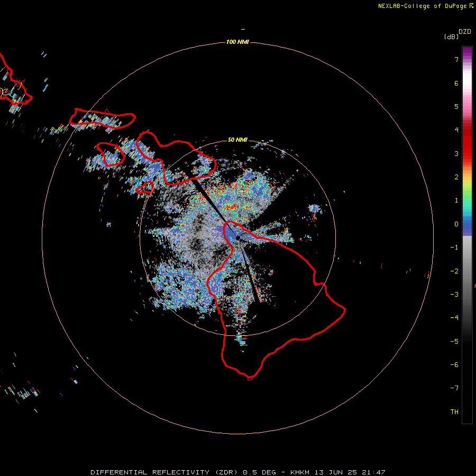Image resolution: width=476 pixels, height=476 pixels.
Task: Click the 7 value on the color scale
Action: (456, 59)
